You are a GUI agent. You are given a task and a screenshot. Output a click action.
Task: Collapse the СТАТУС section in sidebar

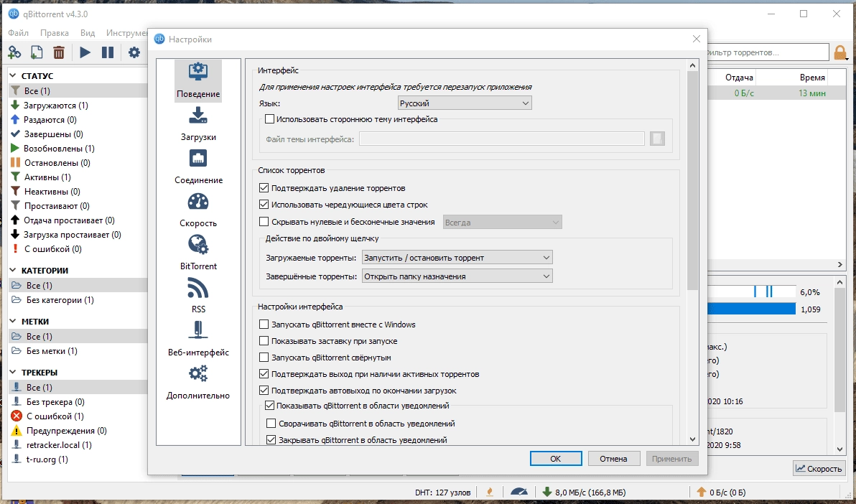[13, 76]
